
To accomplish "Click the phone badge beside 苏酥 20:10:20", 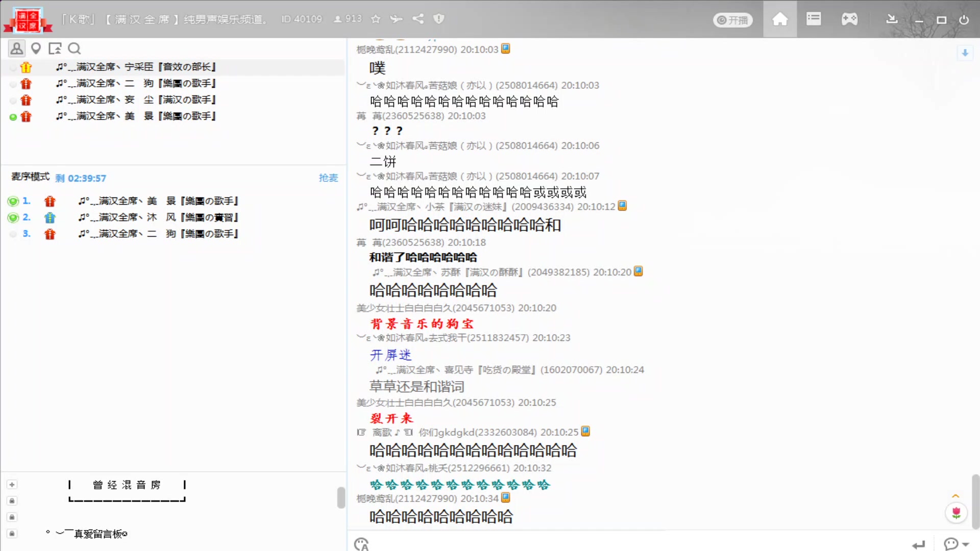I will coord(638,271).
